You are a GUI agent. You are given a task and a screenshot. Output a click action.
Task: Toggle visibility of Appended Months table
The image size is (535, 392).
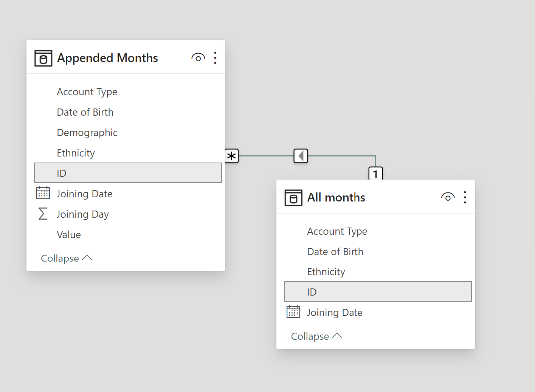pos(198,58)
